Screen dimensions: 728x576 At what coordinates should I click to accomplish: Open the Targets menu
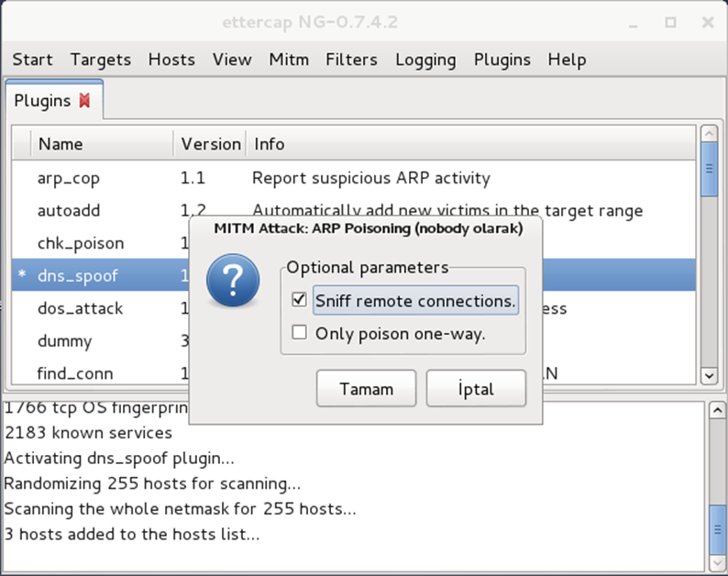coord(101,60)
